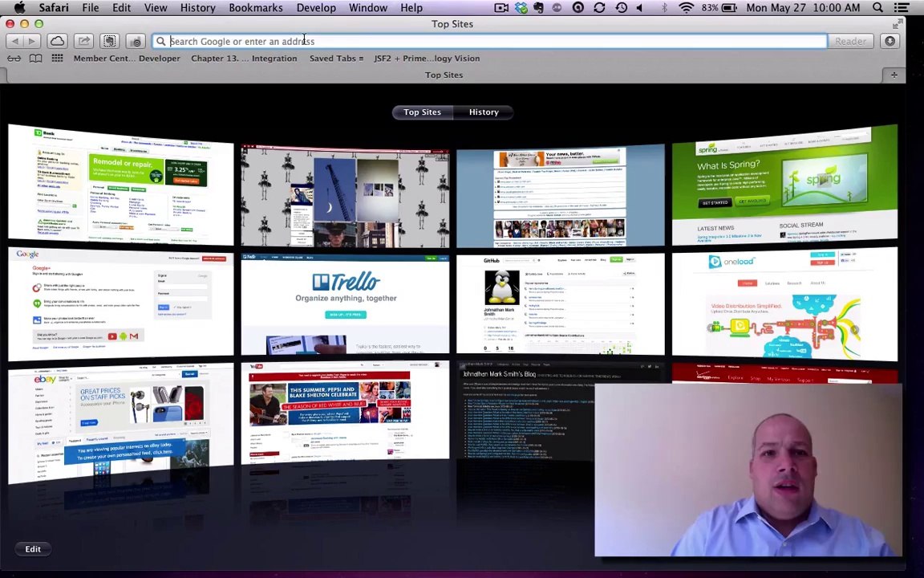The image size is (924, 578).
Task: Open the Bookmarks menu
Action: [256, 8]
